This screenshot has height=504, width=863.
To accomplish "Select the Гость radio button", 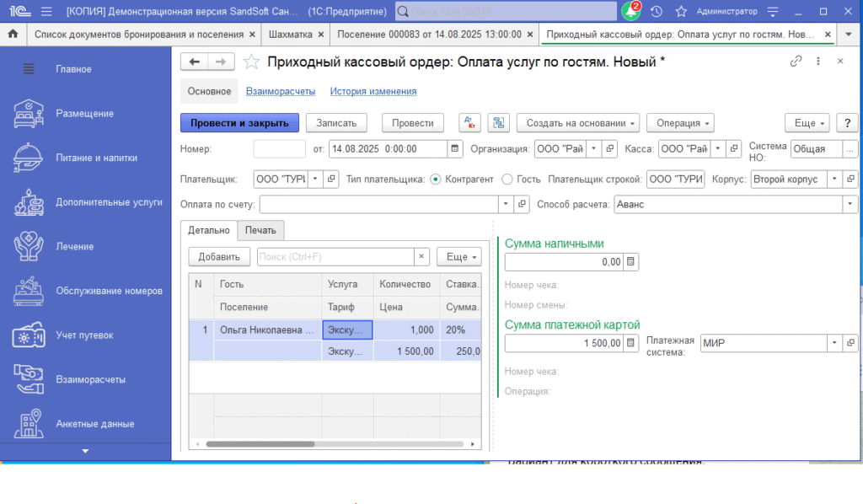I will coord(507,180).
